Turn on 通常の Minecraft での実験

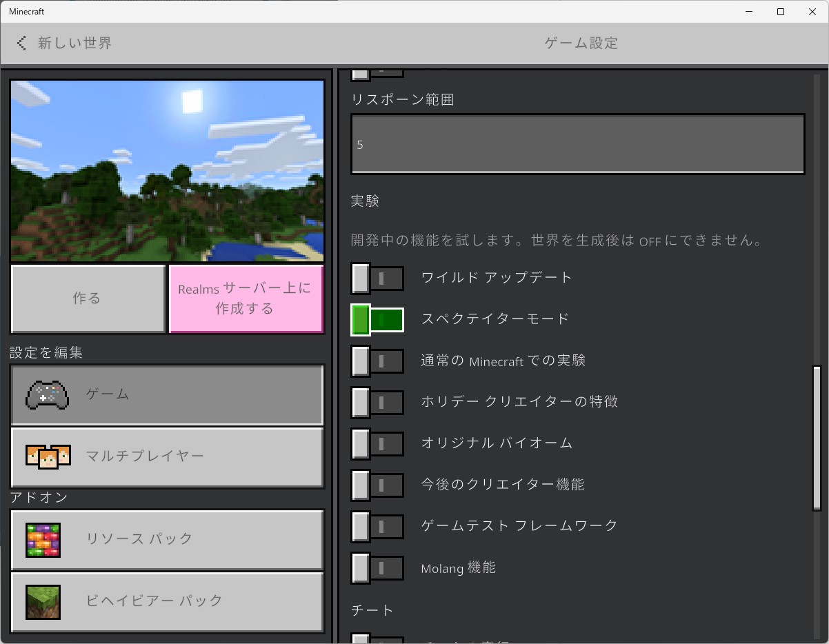point(377,361)
